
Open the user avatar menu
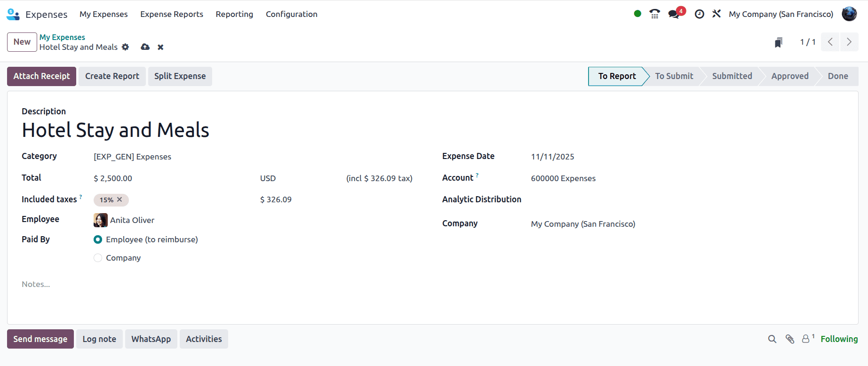click(x=849, y=14)
